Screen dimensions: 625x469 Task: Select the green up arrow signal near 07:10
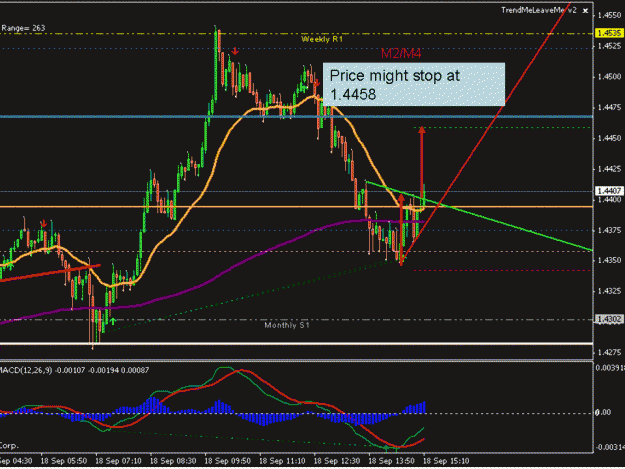(x=112, y=321)
